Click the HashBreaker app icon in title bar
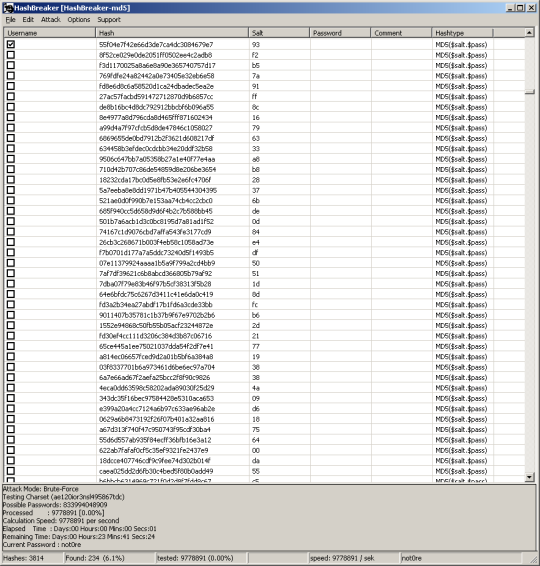 [x=8, y=8]
